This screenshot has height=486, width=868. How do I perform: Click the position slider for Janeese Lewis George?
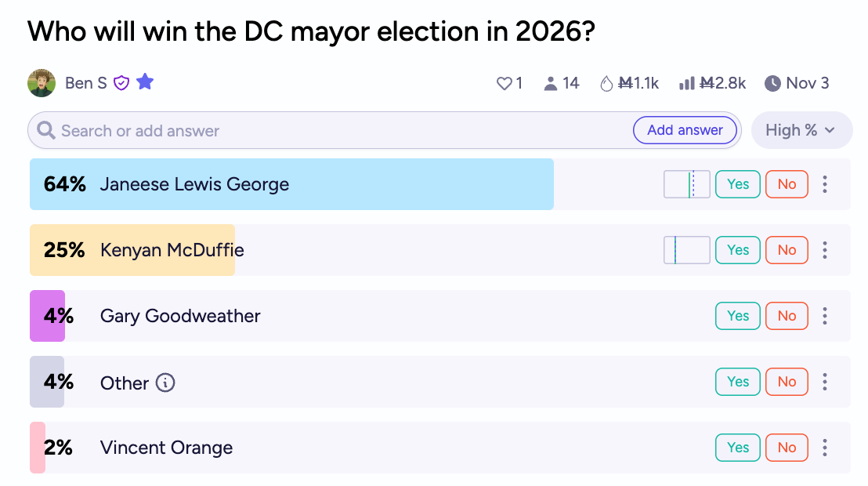[687, 184]
